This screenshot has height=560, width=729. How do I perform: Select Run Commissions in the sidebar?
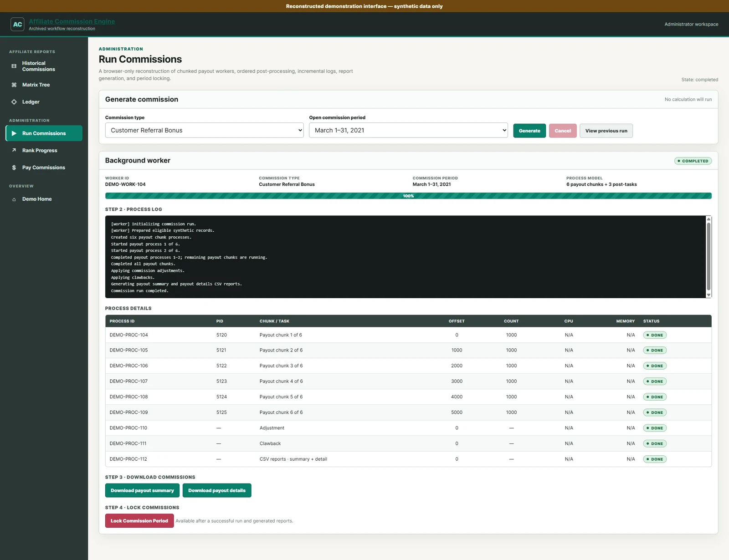click(x=44, y=133)
